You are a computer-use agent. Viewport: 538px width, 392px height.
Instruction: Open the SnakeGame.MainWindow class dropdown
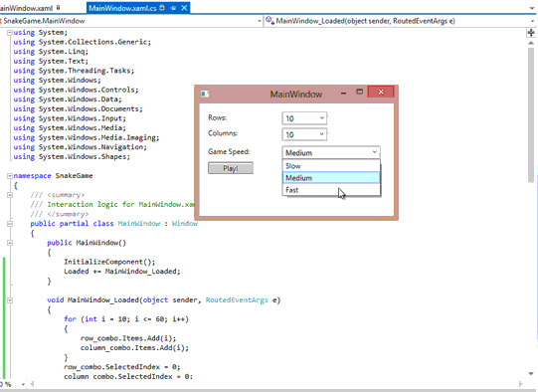(131, 21)
